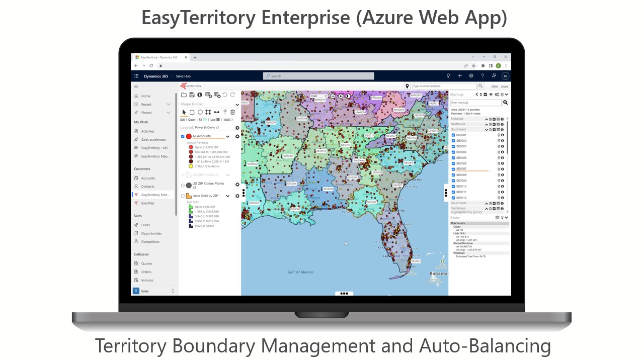Screen dimensions: 644x362
Task: Uncheck territory SE0006
Action: click(x=453, y=163)
